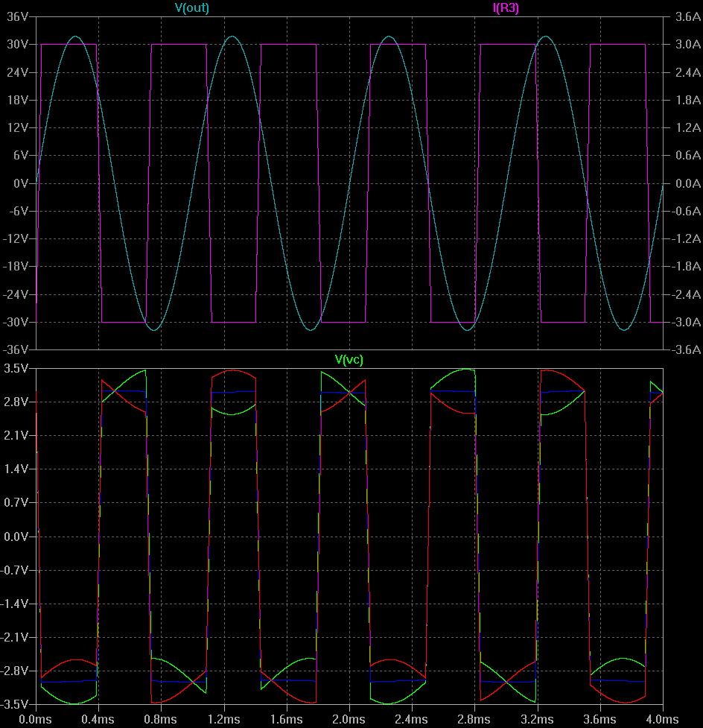Click the 3.6ms time axis label
The width and height of the screenshot is (703, 728).
(x=599, y=720)
